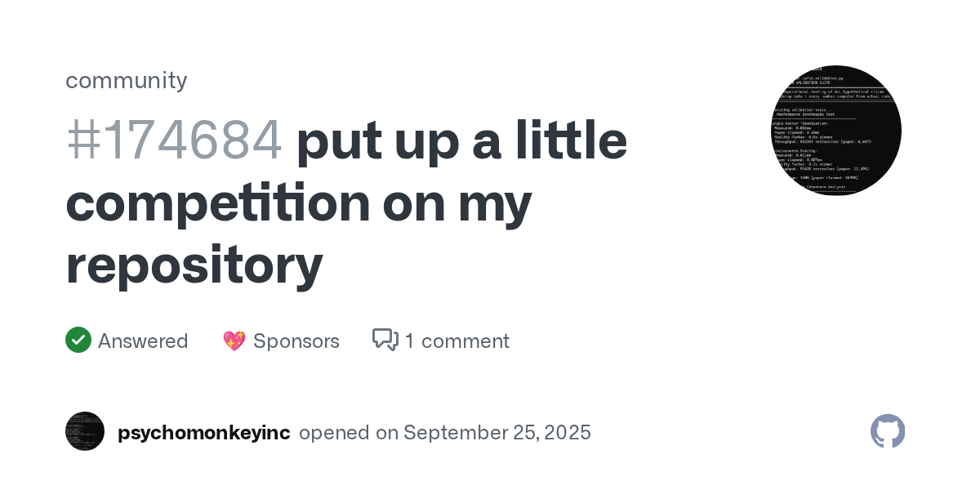Open the small psychomonkeyinc avatar
Screen dimensions: 980x490
point(85,431)
